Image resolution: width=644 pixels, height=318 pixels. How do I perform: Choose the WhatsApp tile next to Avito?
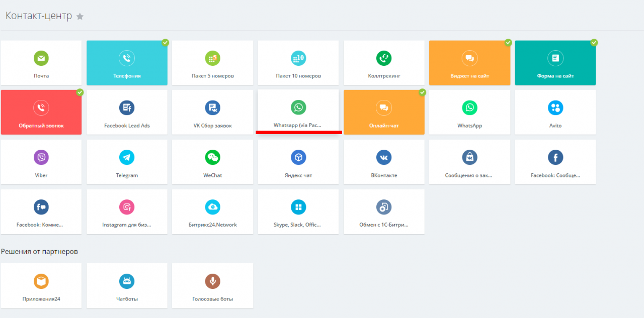coord(470,112)
